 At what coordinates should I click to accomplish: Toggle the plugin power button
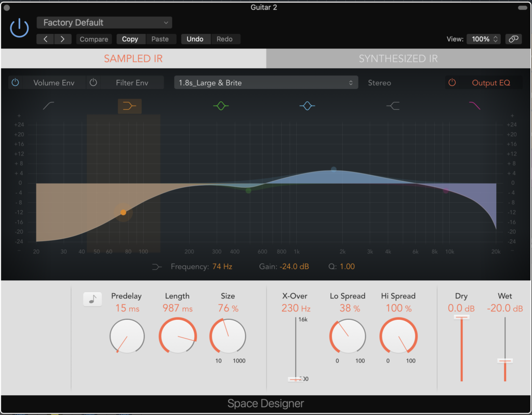point(19,28)
